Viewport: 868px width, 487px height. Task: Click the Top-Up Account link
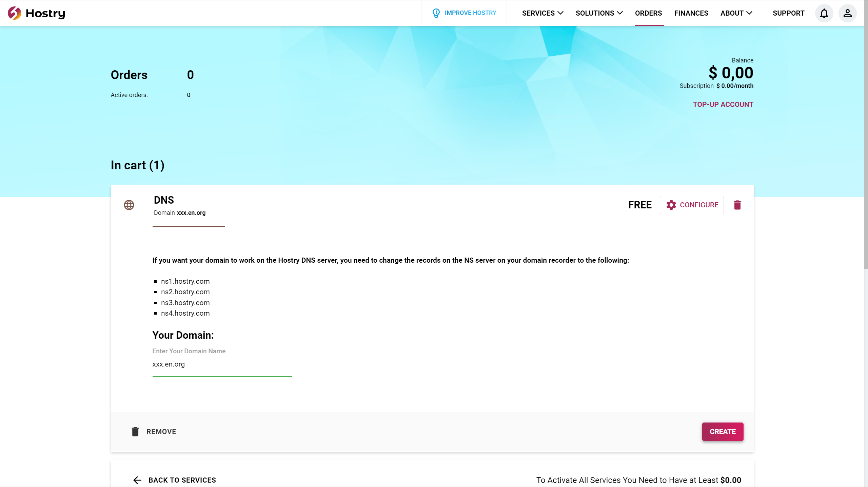(x=723, y=105)
